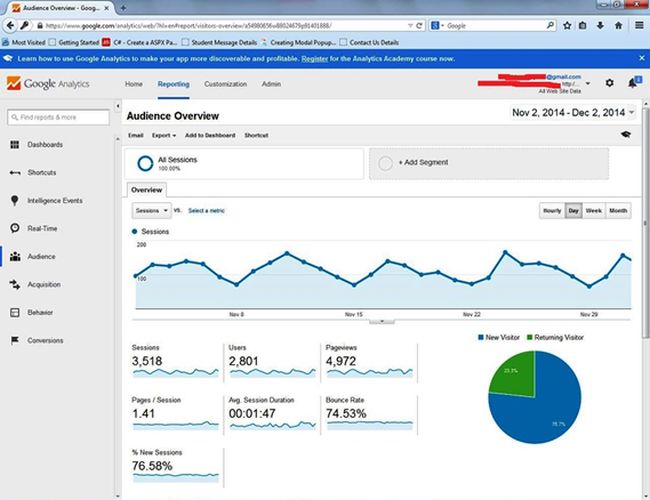The image size is (650, 500).
Task: Follow the Register link in banner
Action: 315,58
